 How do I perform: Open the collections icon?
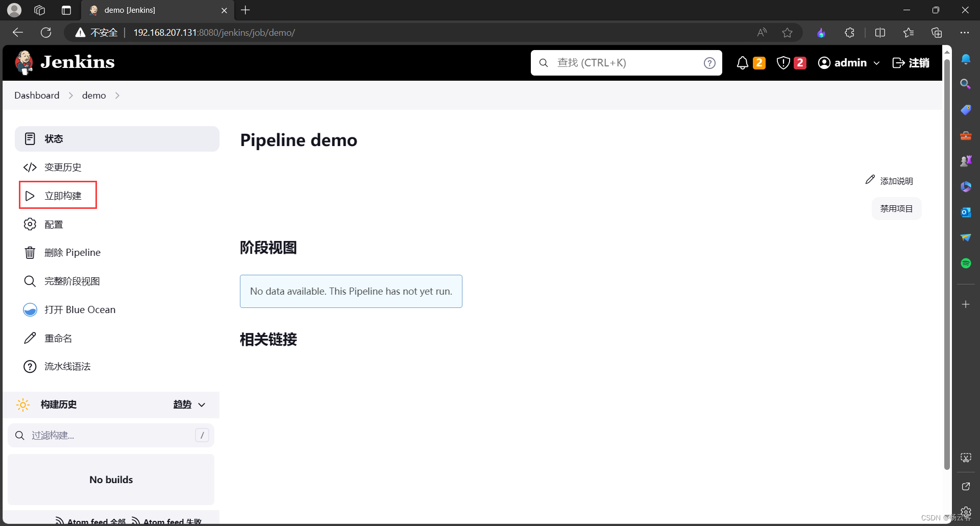(x=937, y=33)
